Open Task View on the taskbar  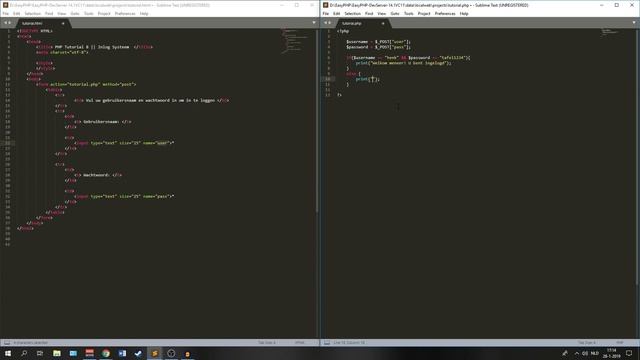[x=40, y=353]
